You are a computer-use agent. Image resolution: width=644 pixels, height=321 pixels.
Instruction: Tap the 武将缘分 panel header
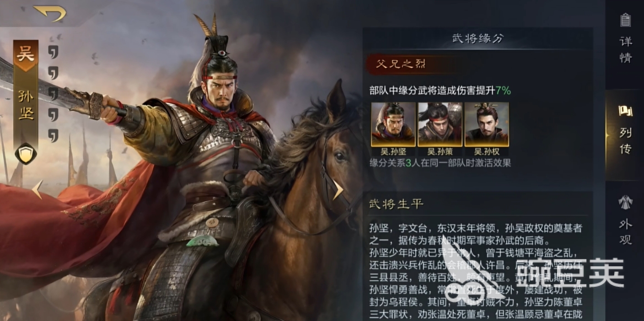tap(478, 38)
